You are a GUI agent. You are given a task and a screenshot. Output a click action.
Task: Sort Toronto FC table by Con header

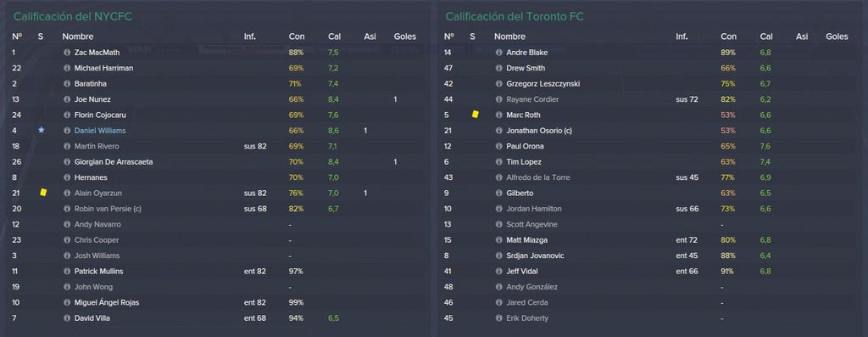point(728,37)
